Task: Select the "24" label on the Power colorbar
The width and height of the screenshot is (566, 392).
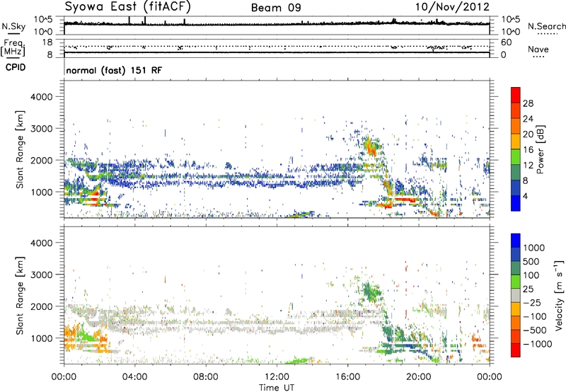Action: (528, 119)
